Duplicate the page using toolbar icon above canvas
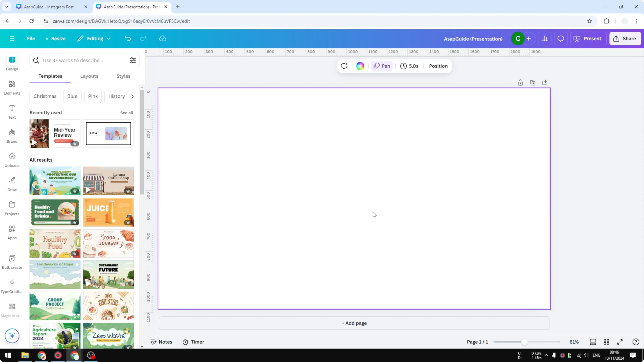 [533, 82]
